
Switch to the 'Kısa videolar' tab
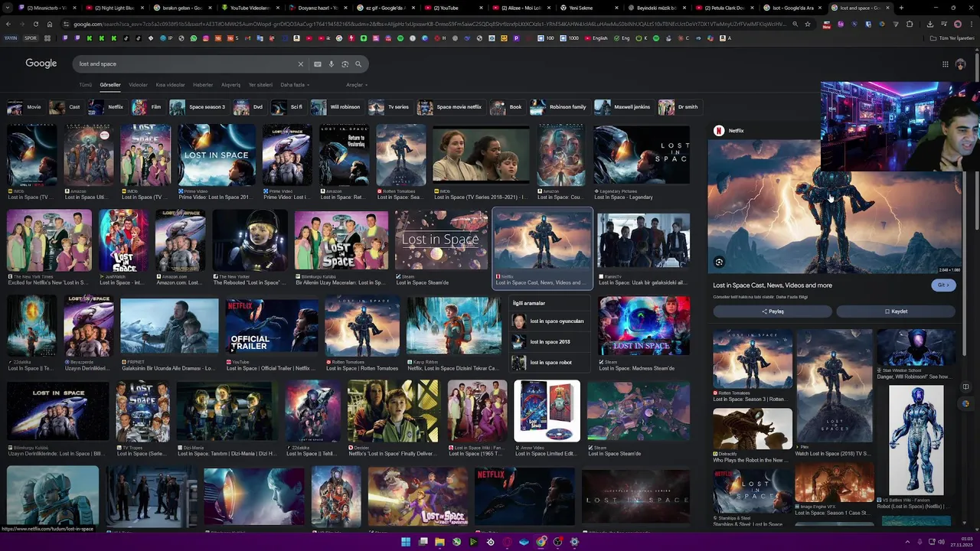(x=170, y=85)
